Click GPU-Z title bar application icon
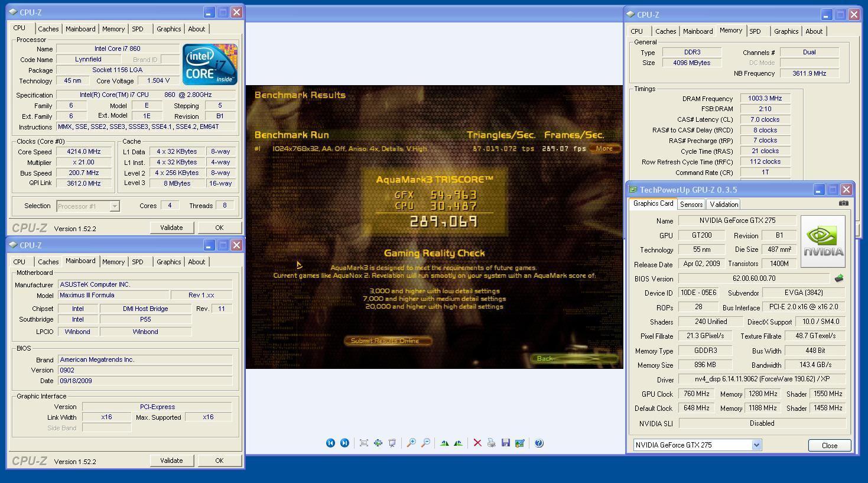Screen dimensions: 868x483 [x=633, y=190]
